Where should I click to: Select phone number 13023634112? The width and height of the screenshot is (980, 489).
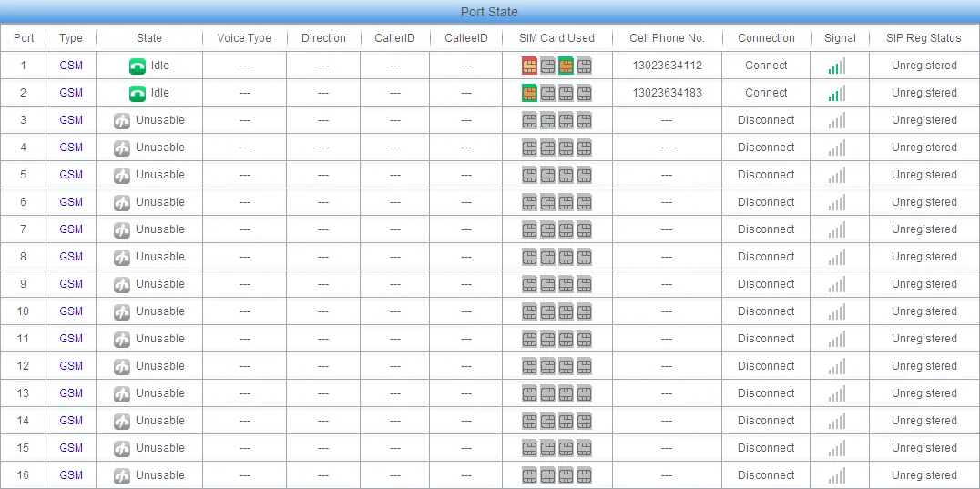click(667, 65)
